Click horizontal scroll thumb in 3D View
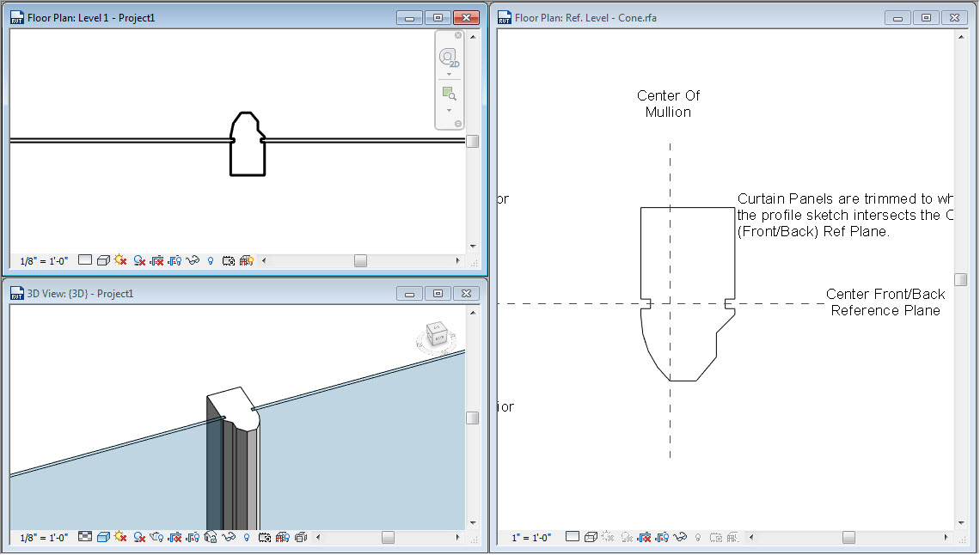This screenshot has width=980, height=555. click(388, 538)
